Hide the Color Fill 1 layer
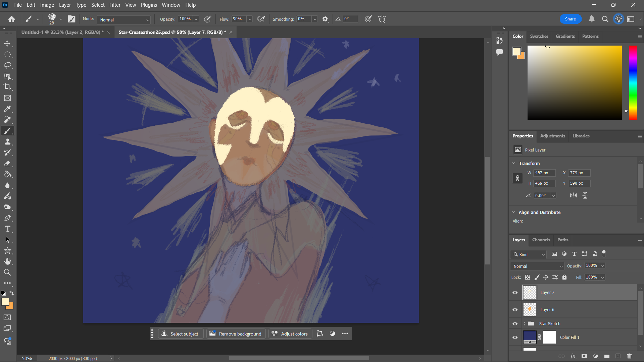This screenshot has width=644, height=362. tap(515, 338)
